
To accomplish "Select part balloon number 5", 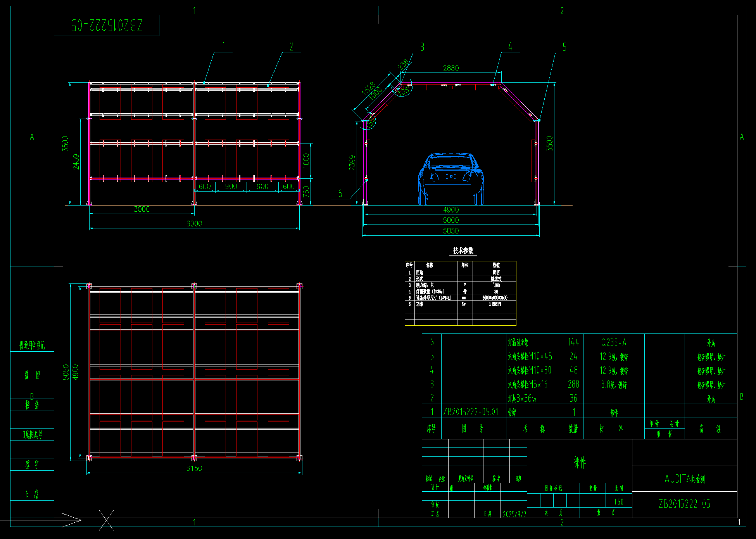I will coord(564,47).
